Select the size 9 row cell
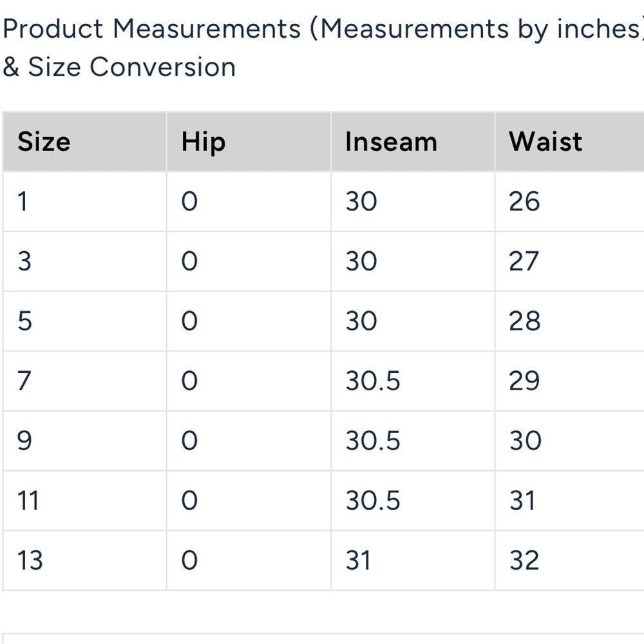This screenshot has height=644, width=644. (x=84, y=440)
